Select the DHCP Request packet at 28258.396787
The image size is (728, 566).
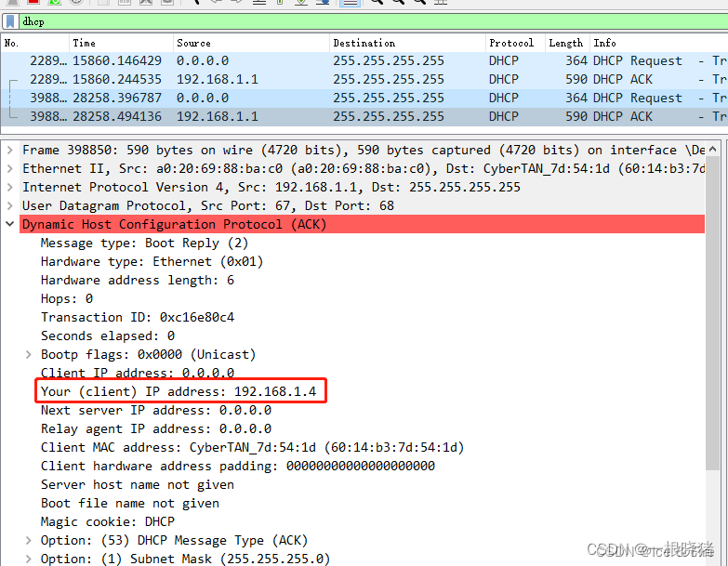pyautogui.click(x=364, y=98)
